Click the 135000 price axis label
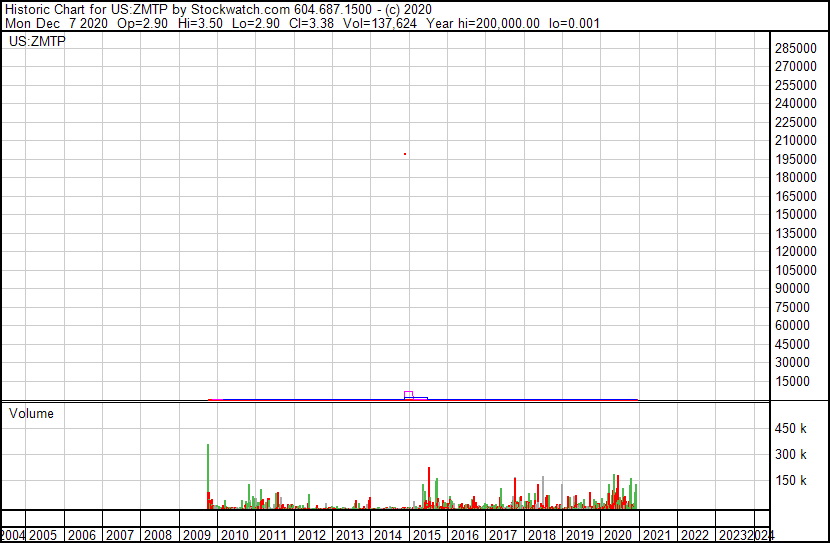The width and height of the screenshot is (830, 543). [x=796, y=233]
